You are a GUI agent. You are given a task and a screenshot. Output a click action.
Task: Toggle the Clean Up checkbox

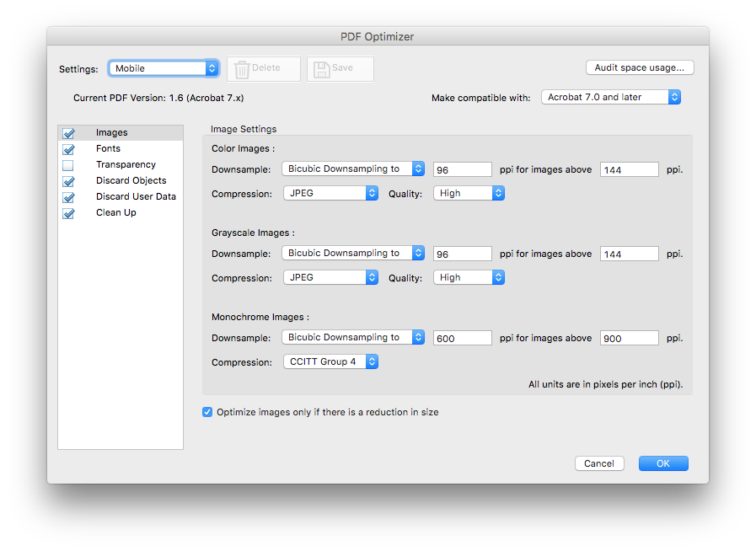69,213
